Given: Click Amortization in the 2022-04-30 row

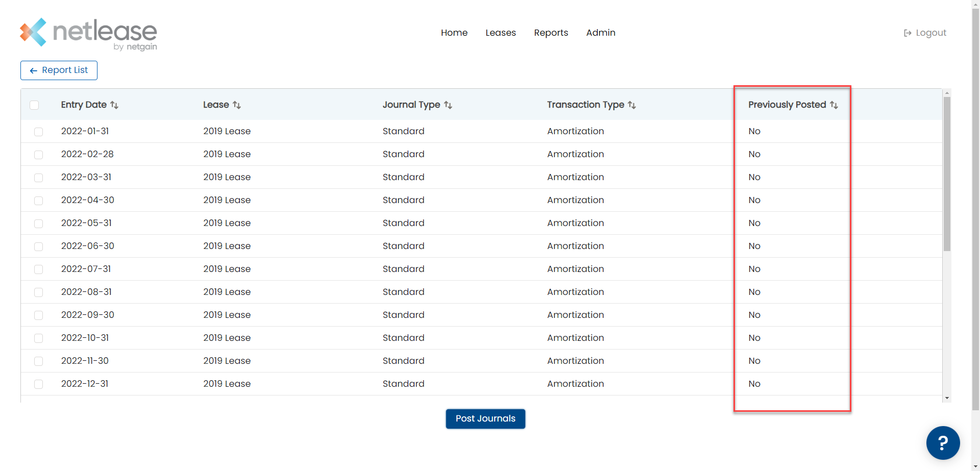Looking at the screenshot, I should click(x=575, y=200).
